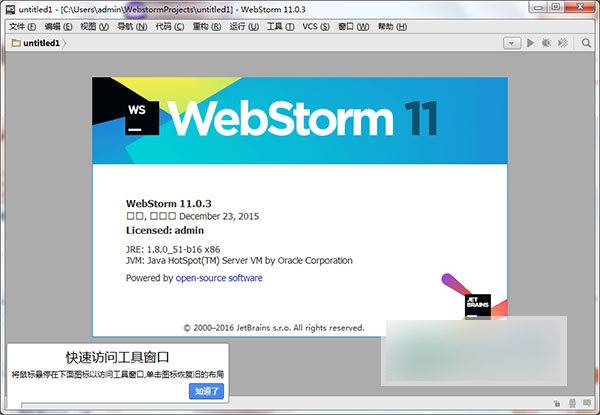600x415 pixels.
Task: Click the 知道了 button in tooltip
Action: [208, 391]
